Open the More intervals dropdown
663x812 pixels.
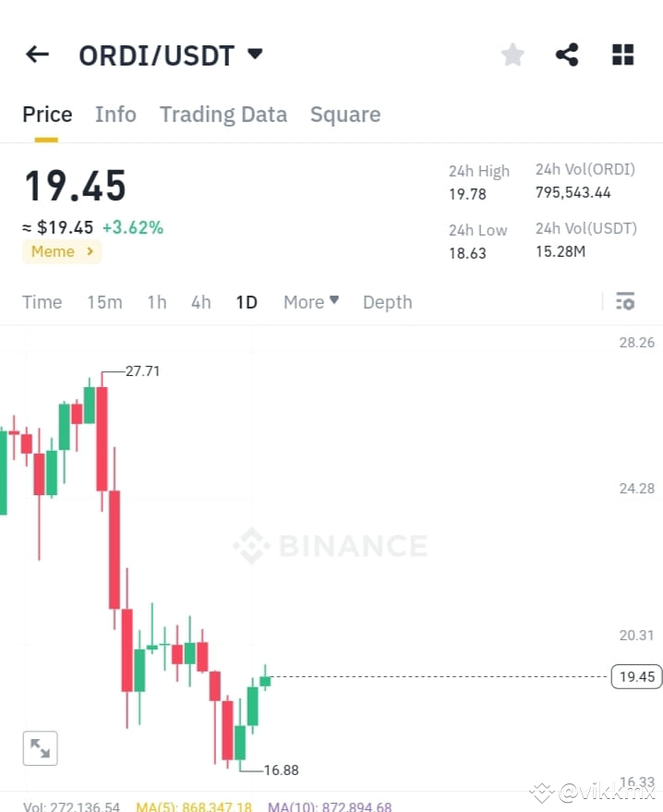pos(311,302)
